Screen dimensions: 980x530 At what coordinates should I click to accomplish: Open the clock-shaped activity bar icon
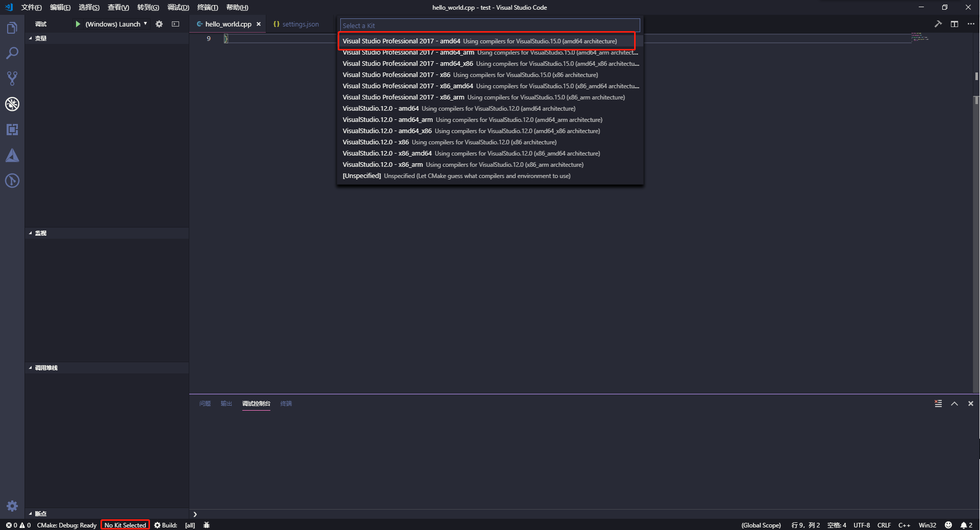tap(12, 181)
